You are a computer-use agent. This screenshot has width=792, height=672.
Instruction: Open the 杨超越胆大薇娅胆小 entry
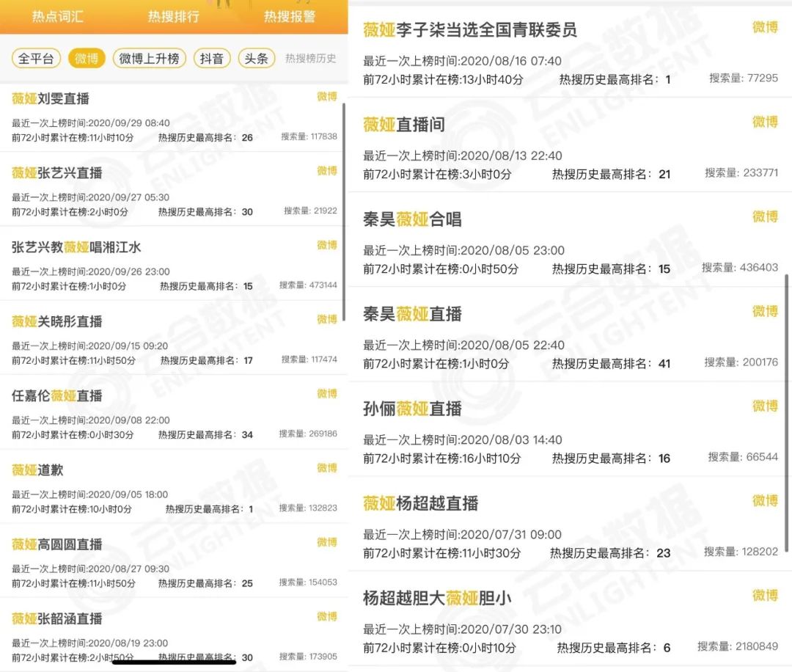click(570, 619)
